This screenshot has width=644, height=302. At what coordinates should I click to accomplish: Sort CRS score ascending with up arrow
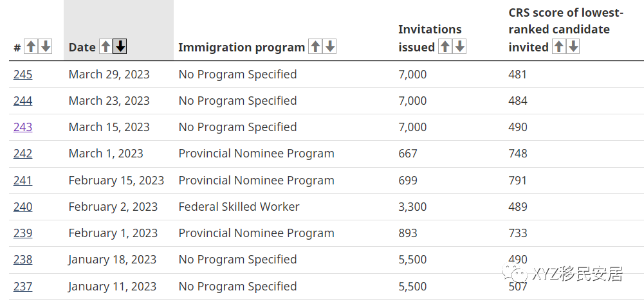click(559, 47)
